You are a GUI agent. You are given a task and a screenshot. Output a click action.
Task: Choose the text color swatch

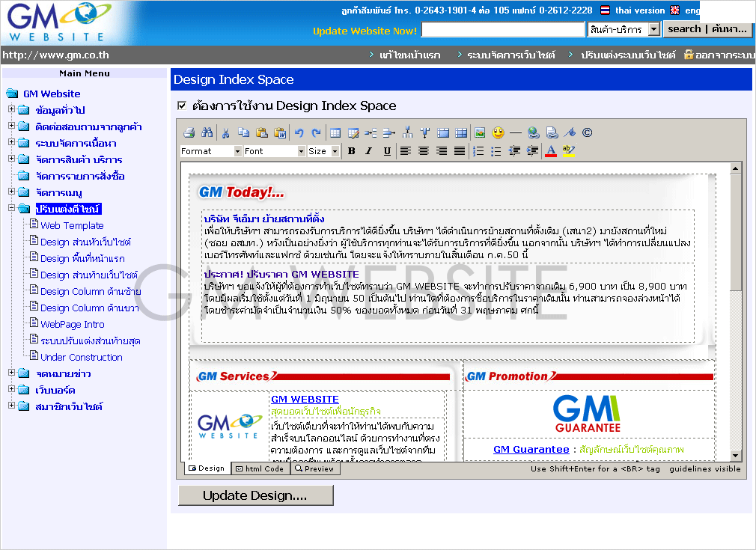[551, 151]
